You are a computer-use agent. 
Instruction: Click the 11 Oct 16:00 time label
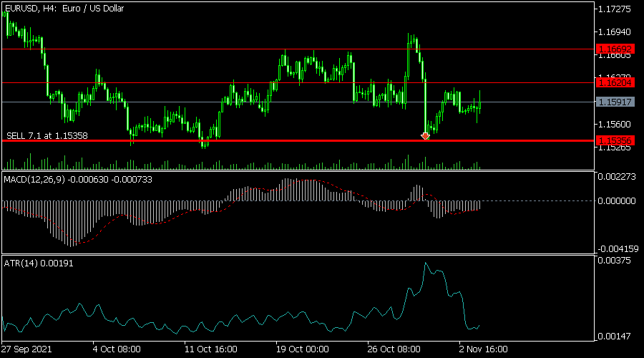210,349
